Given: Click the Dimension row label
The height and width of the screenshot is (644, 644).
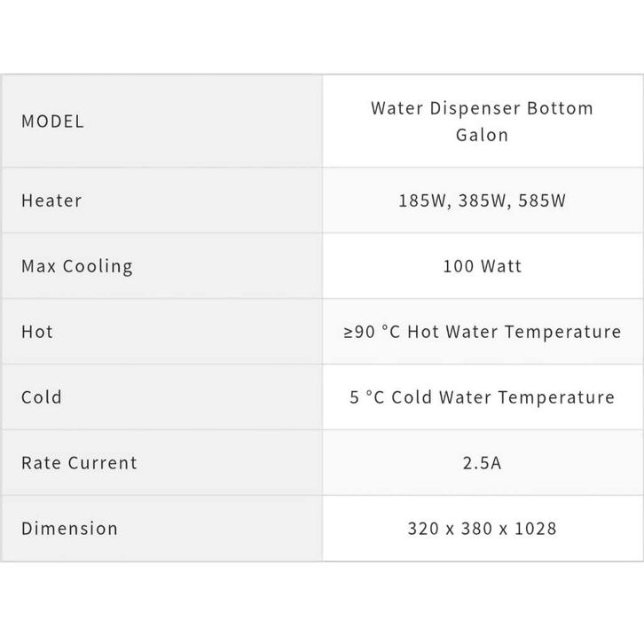Looking at the screenshot, I should tap(69, 528).
